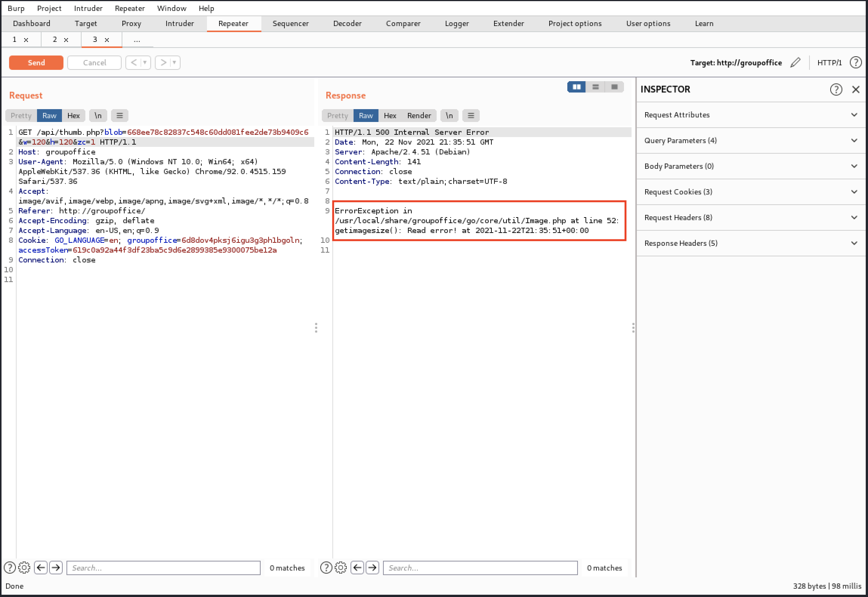Screen dimensions: 868x597
Task: Click the HTTP/1 protocol toggle
Action: 829,63
